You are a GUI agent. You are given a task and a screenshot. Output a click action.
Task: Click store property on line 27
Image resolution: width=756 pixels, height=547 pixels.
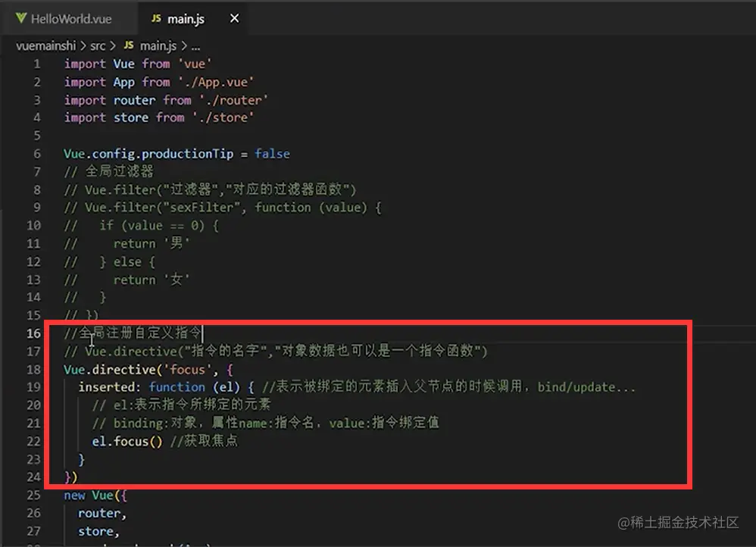(x=96, y=531)
